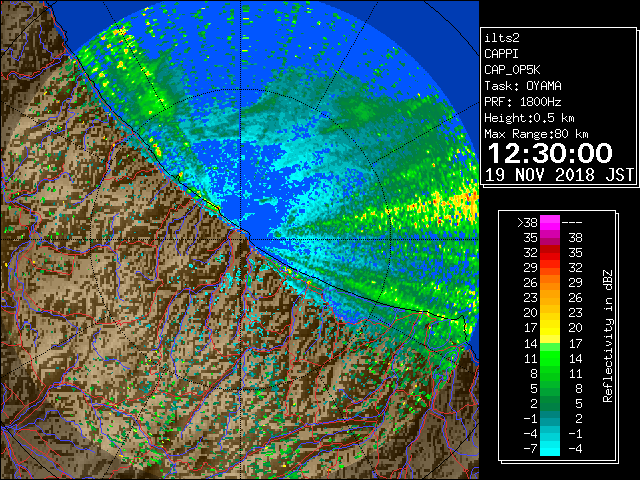Click the left legend value -7
This screenshot has width=640, height=480.
coord(531,449)
